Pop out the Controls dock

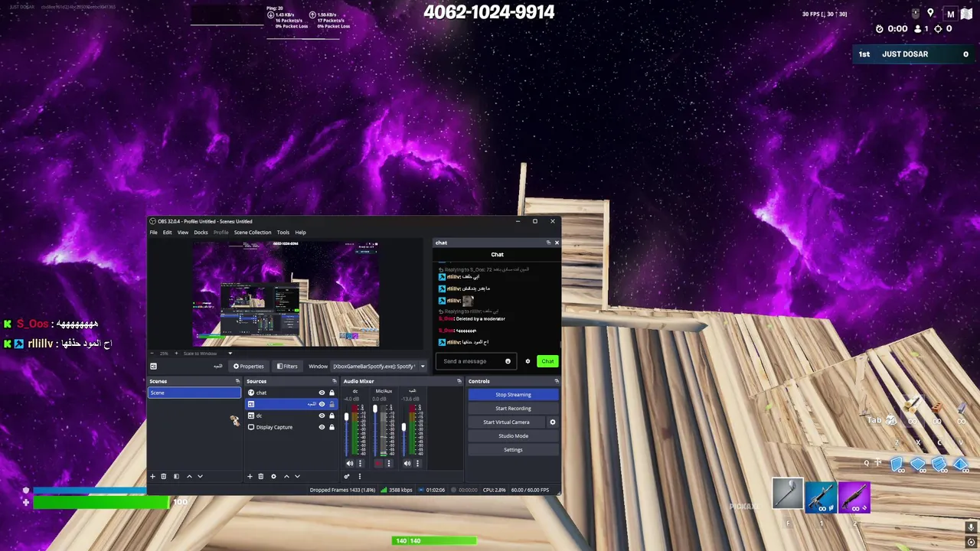557,381
